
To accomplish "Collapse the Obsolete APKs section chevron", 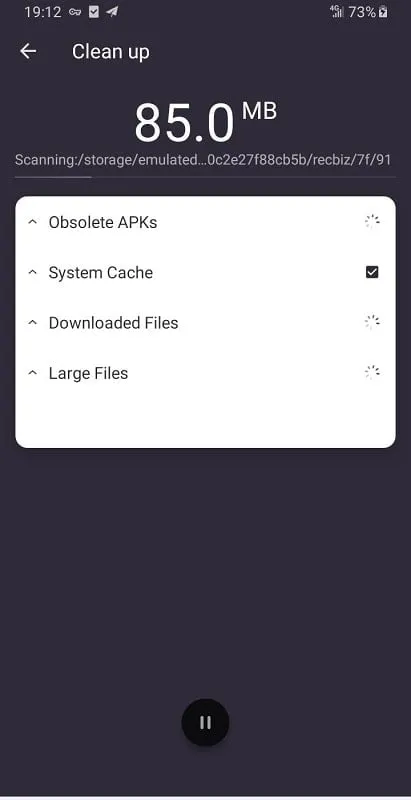I will (x=33, y=222).
